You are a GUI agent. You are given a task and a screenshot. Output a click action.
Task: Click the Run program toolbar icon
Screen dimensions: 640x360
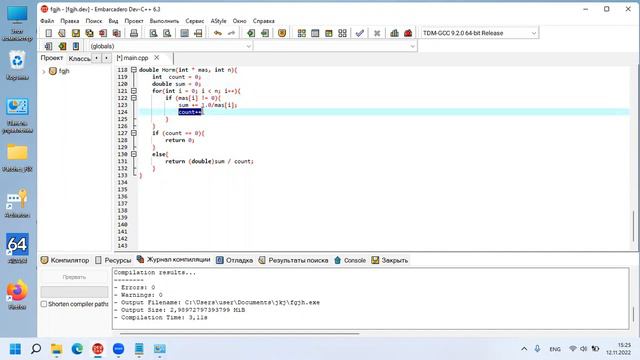[315, 33]
